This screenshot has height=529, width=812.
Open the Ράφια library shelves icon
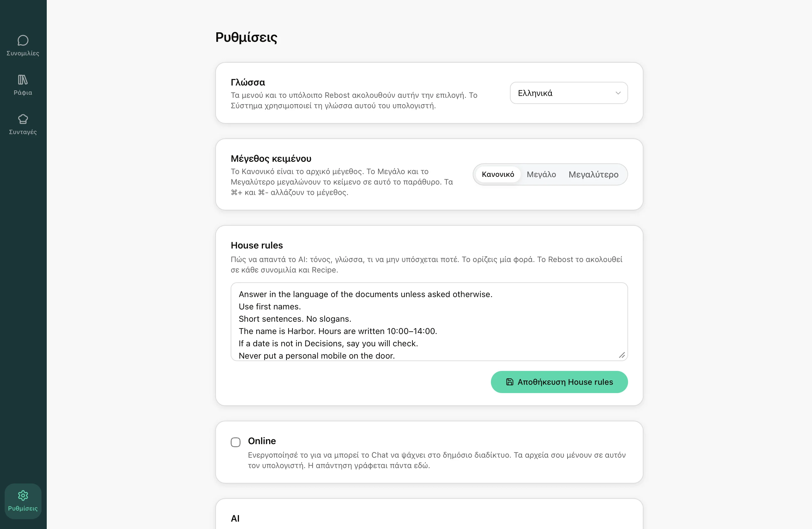click(23, 79)
